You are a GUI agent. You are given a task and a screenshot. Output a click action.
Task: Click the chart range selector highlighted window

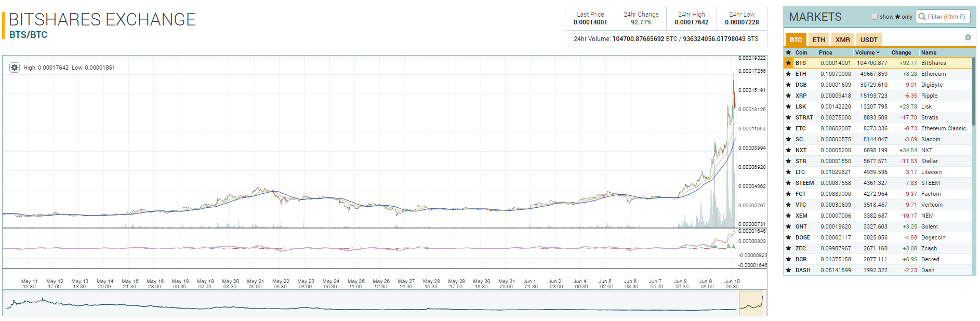pyautogui.click(x=751, y=303)
